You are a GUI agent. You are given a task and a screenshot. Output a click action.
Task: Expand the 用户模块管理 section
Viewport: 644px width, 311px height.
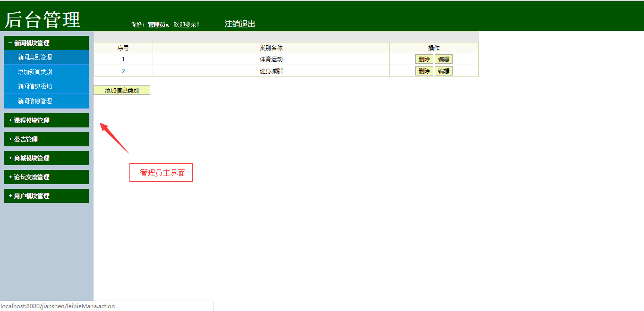[46, 196]
